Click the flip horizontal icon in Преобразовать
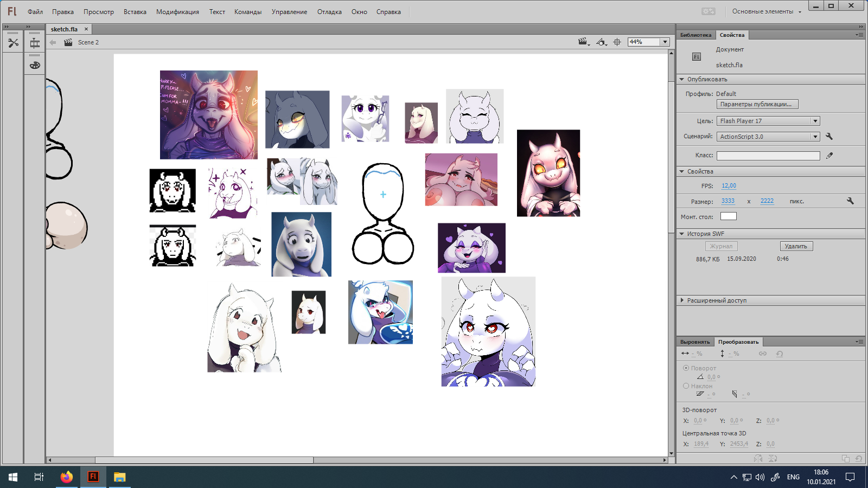 [758, 459]
